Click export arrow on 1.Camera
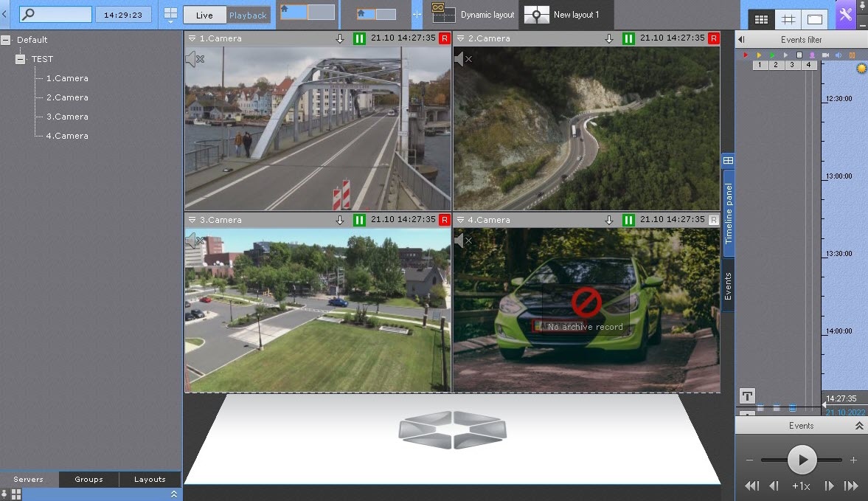This screenshot has width=868, height=501. coord(340,38)
